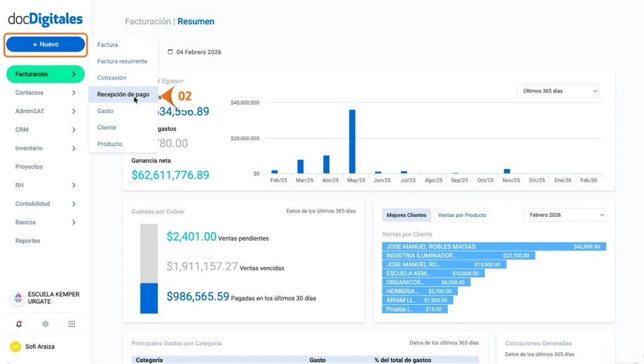Open the notifications bell icon
Screen dimensions: 644x364
tap(19, 324)
